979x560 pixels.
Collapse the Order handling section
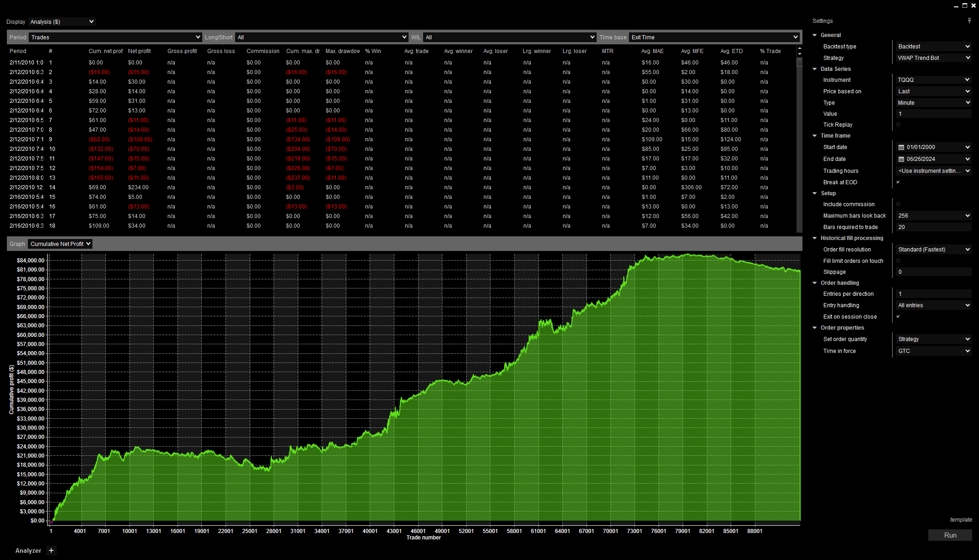click(x=815, y=283)
